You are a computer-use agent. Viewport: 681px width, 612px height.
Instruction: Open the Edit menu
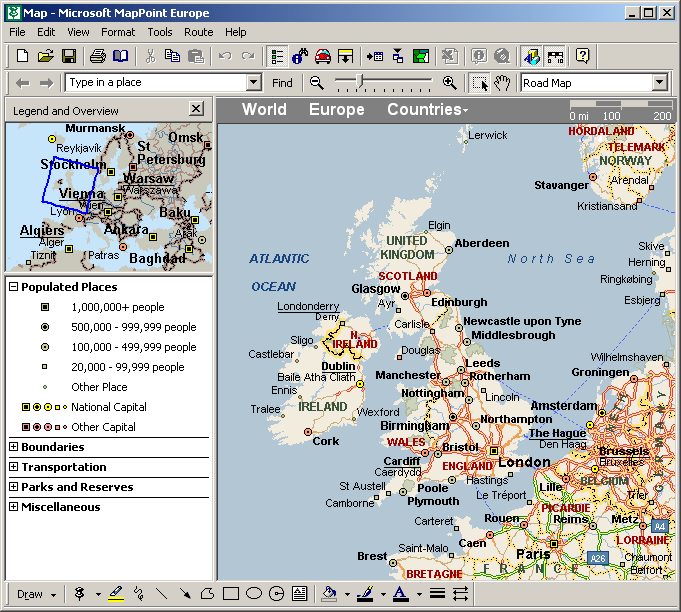click(46, 32)
